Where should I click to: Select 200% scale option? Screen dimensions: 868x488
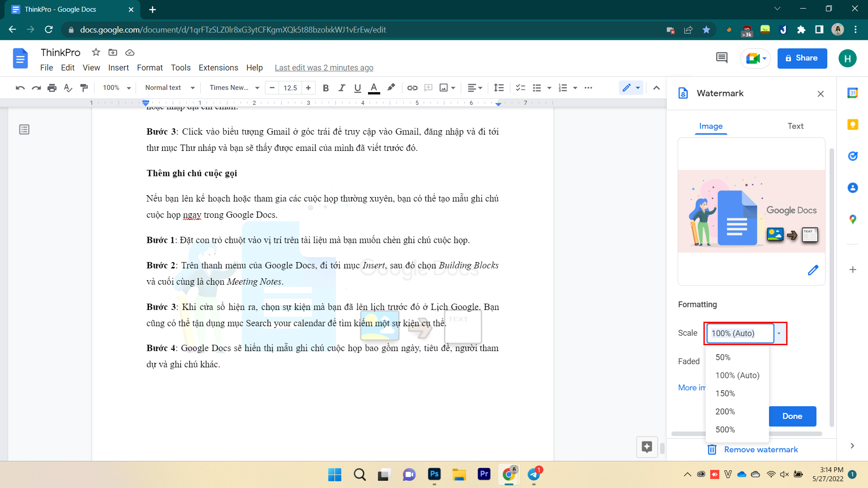(737, 412)
